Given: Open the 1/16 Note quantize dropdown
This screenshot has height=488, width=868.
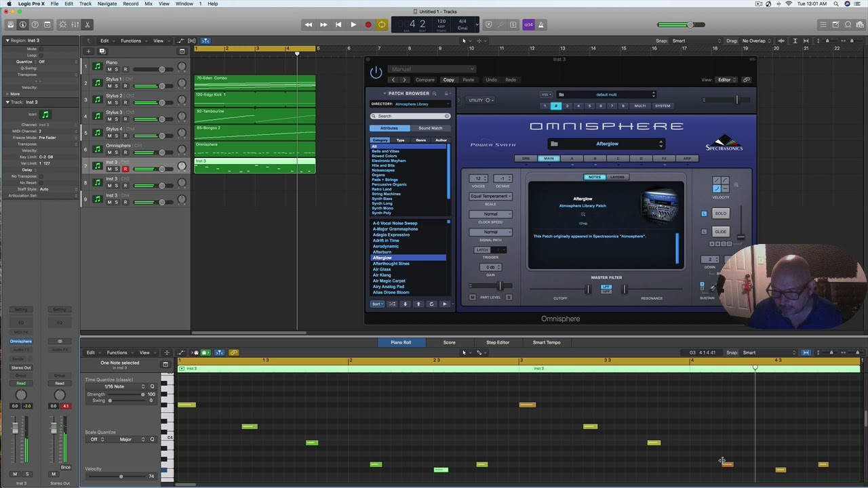Looking at the screenshot, I should click(x=116, y=386).
